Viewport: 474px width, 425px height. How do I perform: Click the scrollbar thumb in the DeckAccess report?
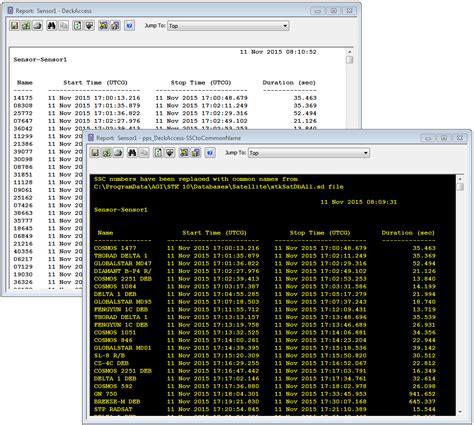click(x=349, y=60)
